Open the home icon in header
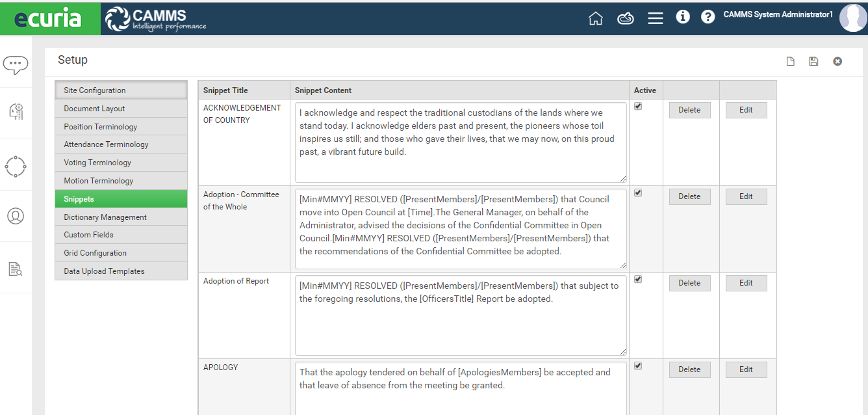868x415 pixels. (x=595, y=18)
